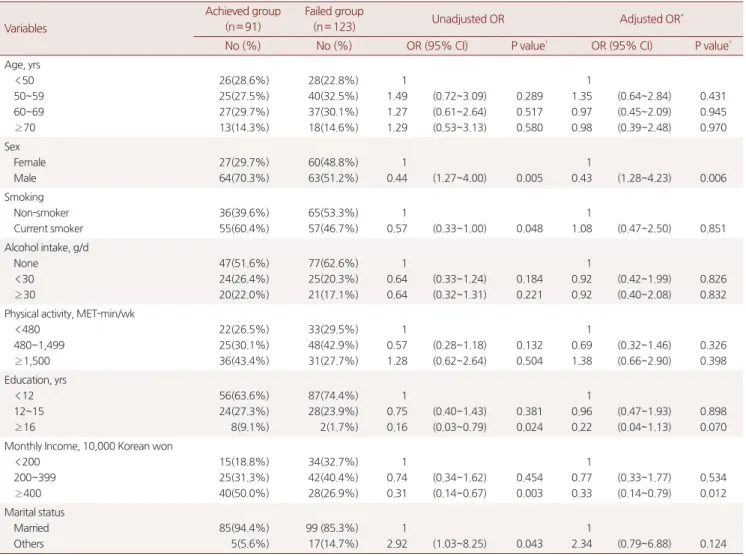The image size is (746, 556).
Task: Click the 'Marital status' heading
Action: click(x=34, y=512)
